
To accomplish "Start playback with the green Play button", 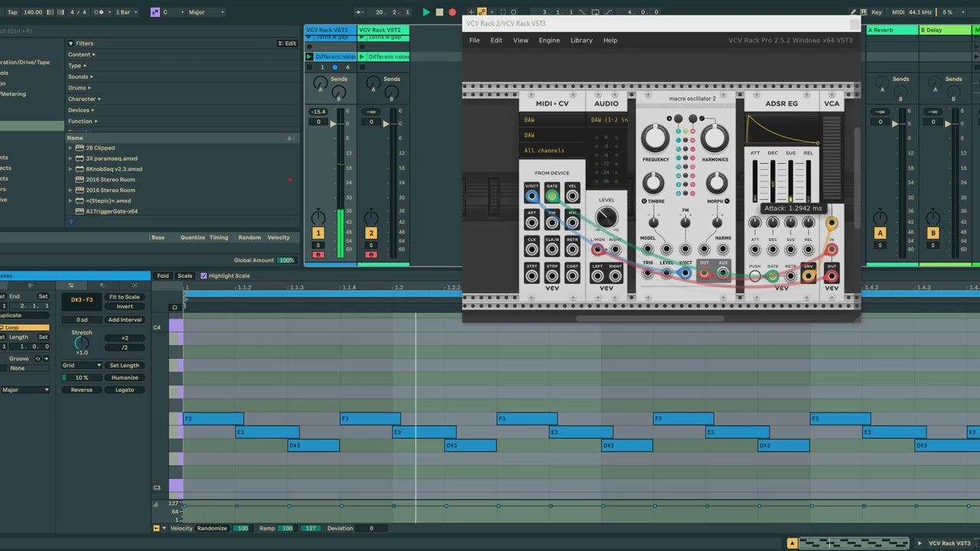I will pos(426,12).
